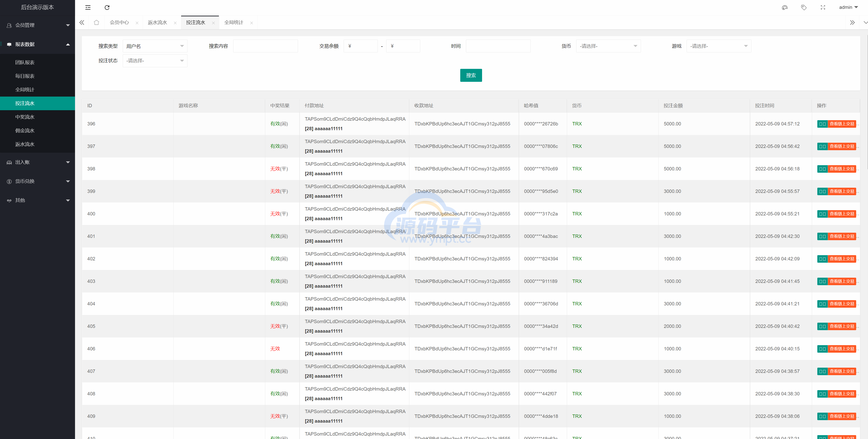The height and width of the screenshot is (439, 868).
Task: Click the 搜索内容 input field
Action: coord(265,46)
